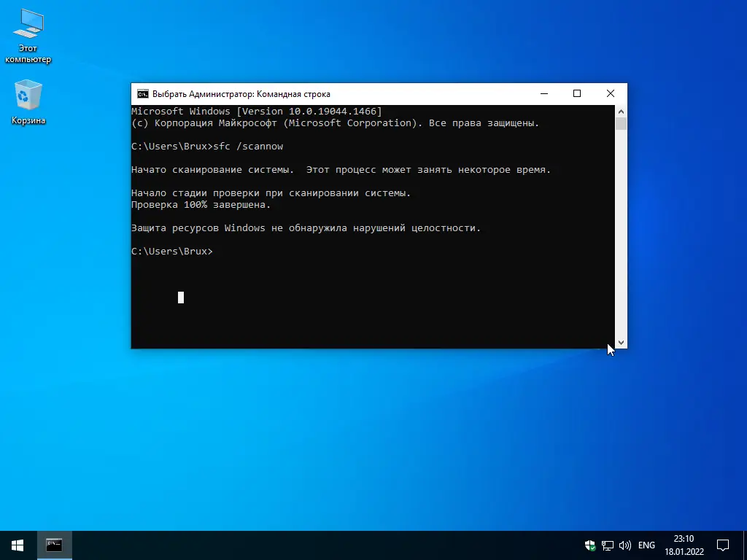
Task: Open the Этот компьютер desktop icon
Action: click(x=28, y=36)
